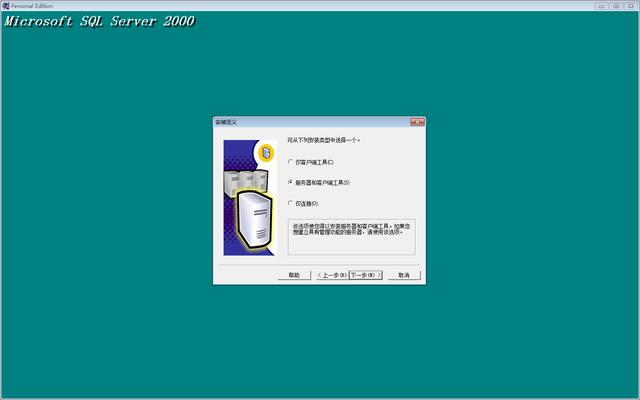Minimize the Personal Edition window

point(601,6)
